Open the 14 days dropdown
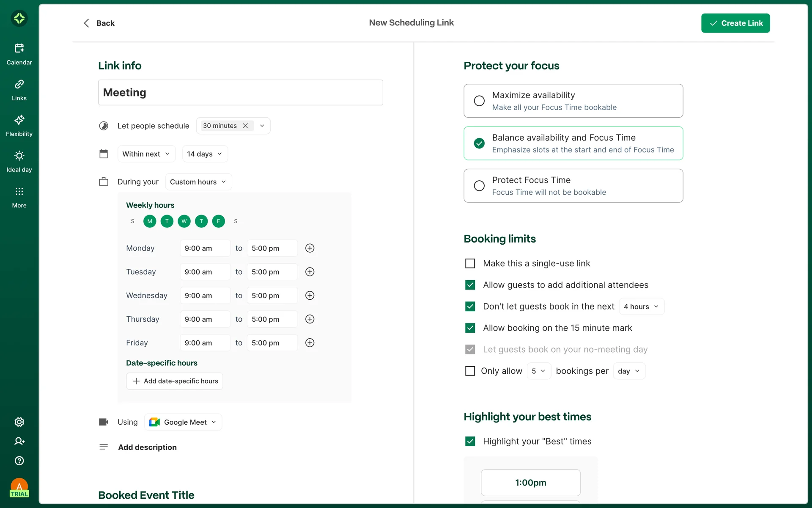 pyautogui.click(x=205, y=154)
